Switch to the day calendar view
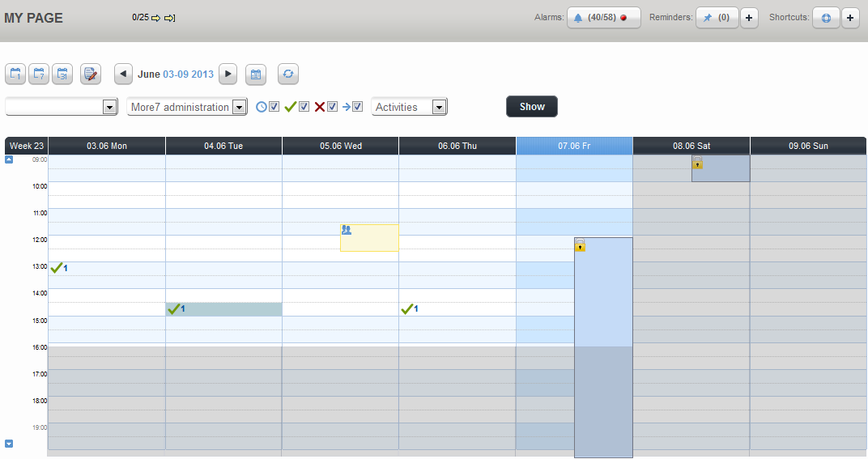868x459 pixels. 15,74
